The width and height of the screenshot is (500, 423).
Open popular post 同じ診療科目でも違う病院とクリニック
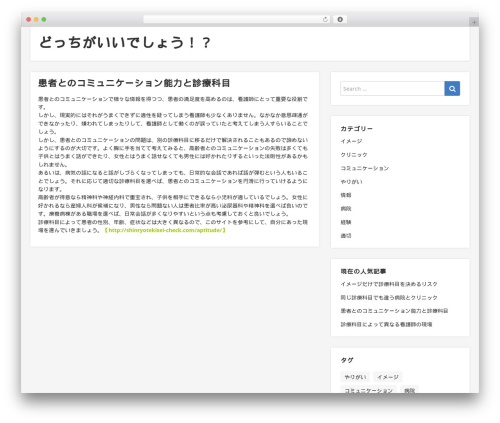tap(389, 297)
